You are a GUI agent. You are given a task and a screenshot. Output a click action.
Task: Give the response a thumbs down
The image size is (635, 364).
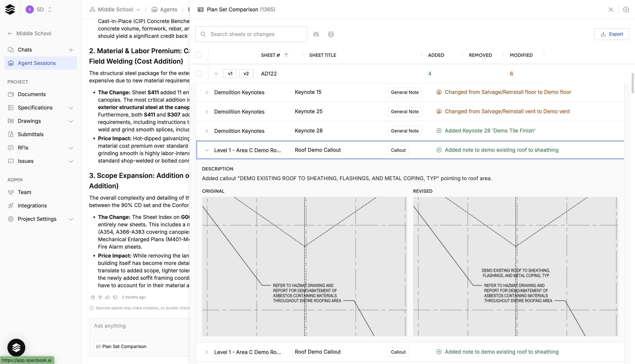115,297
